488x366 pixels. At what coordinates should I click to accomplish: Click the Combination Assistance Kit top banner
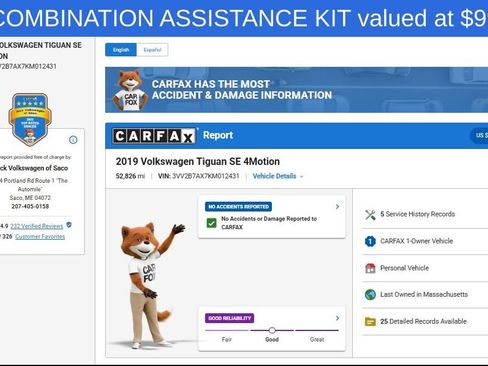coord(244,18)
